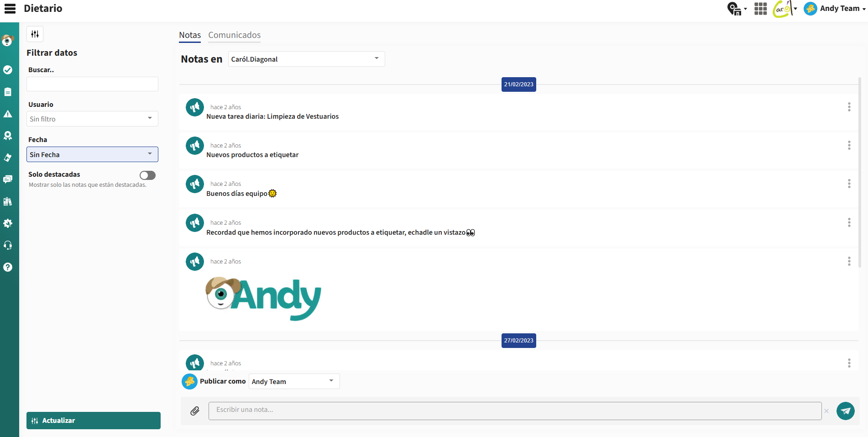The width and height of the screenshot is (868, 437).
Task: Open options for Recordad que hemos incorporado note
Action: pyautogui.click(x=849, y=222)
